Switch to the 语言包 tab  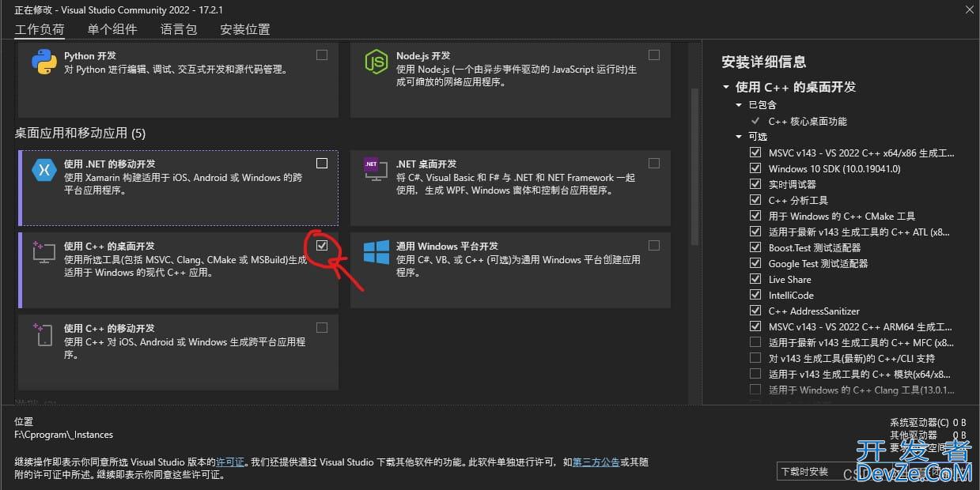pyautogui.click(x=179, y=29)
